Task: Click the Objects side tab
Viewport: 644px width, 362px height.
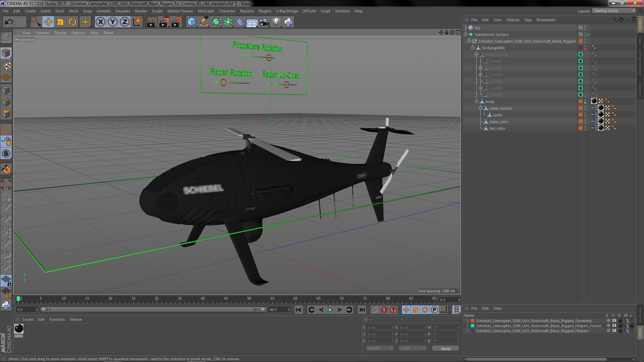Action: point(640,25)
